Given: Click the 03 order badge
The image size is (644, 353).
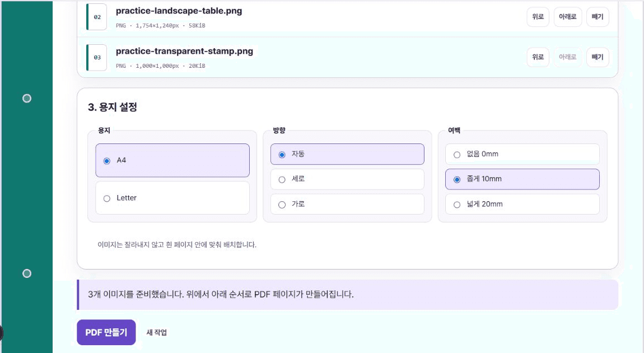Looking at the screenshot, I should click(x=97, y=58).
